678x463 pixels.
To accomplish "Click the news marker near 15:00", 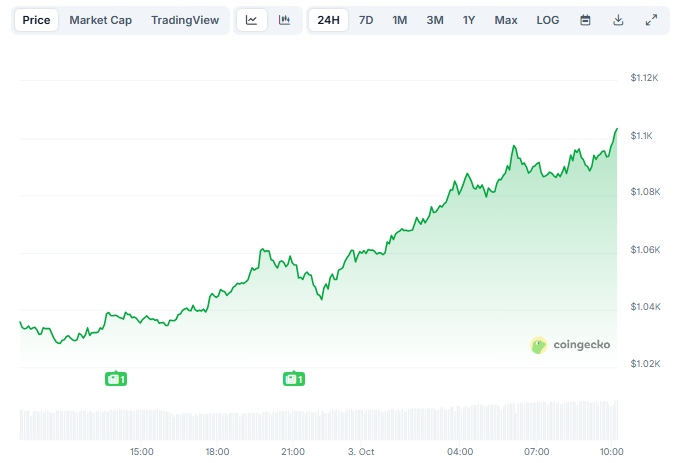I will (x=117, y=378).
